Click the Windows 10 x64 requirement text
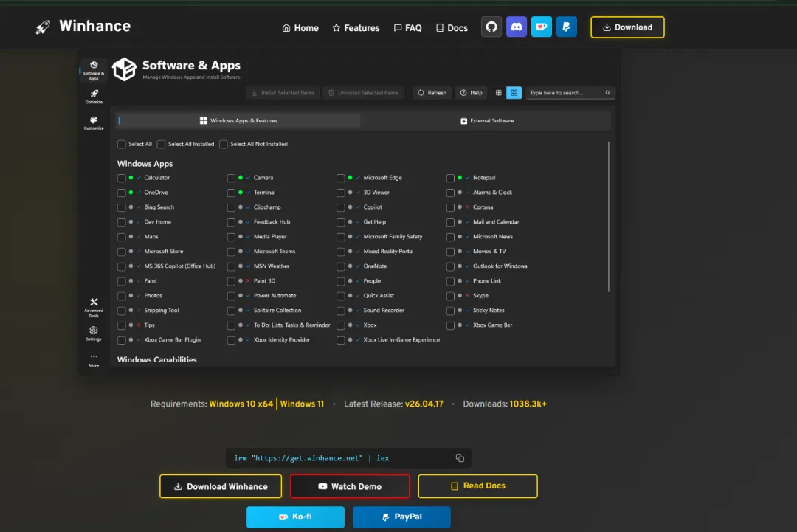 [241, 404]
